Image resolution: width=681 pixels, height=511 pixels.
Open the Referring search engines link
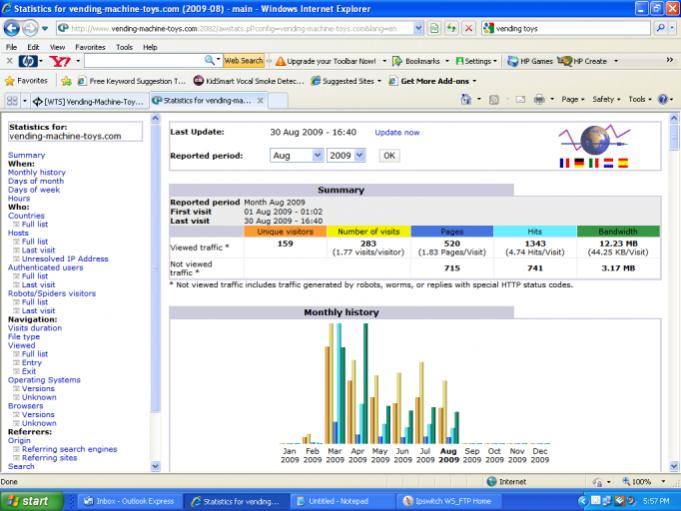69,449
